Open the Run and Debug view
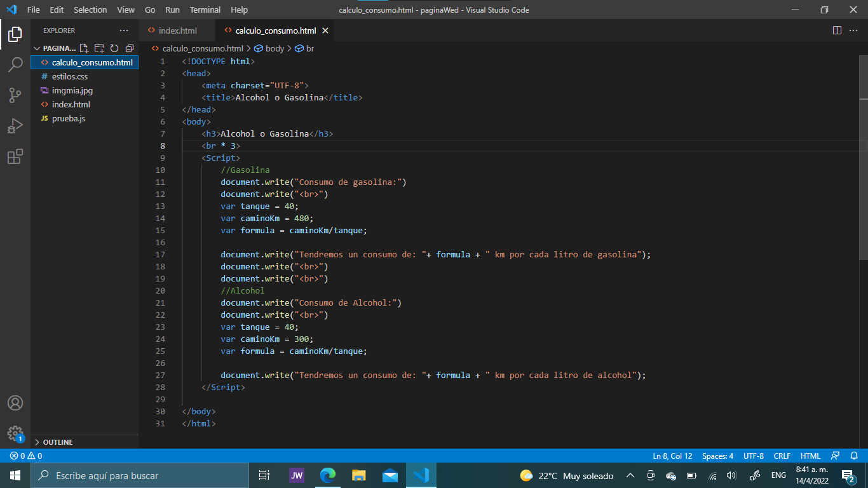This screenshot has height=488, width=868. (x=15, y=126)
